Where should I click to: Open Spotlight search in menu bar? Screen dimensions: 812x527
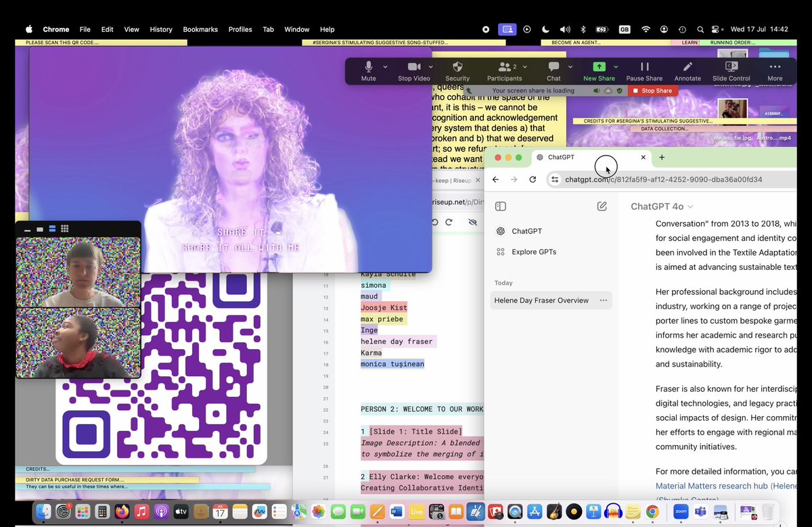[700, 29]
